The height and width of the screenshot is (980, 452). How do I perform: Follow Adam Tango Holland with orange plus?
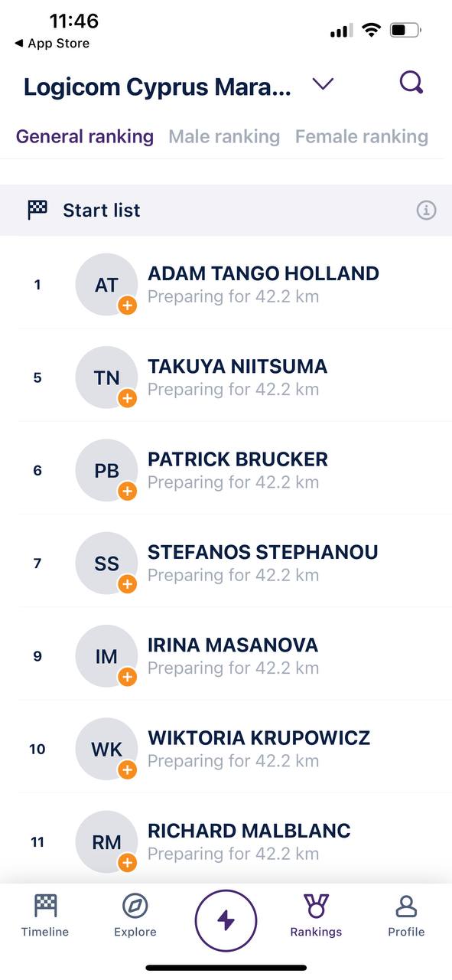coord(127,305)
